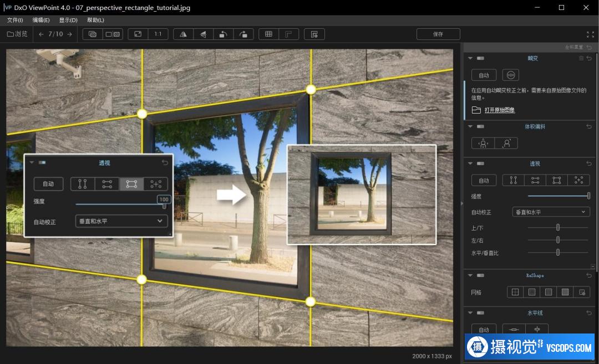Collapse the ReShape section
Viewport: 599px width, 364px height.
pos(470,275)
